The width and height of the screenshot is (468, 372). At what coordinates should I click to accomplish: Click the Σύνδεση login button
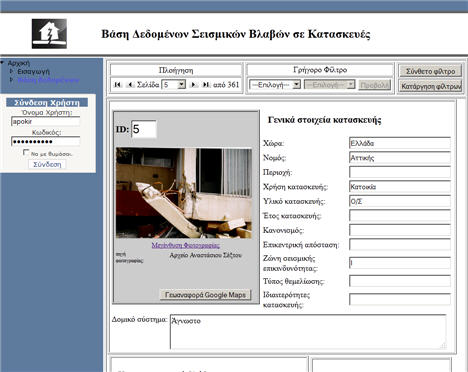(x=47, y=164)
